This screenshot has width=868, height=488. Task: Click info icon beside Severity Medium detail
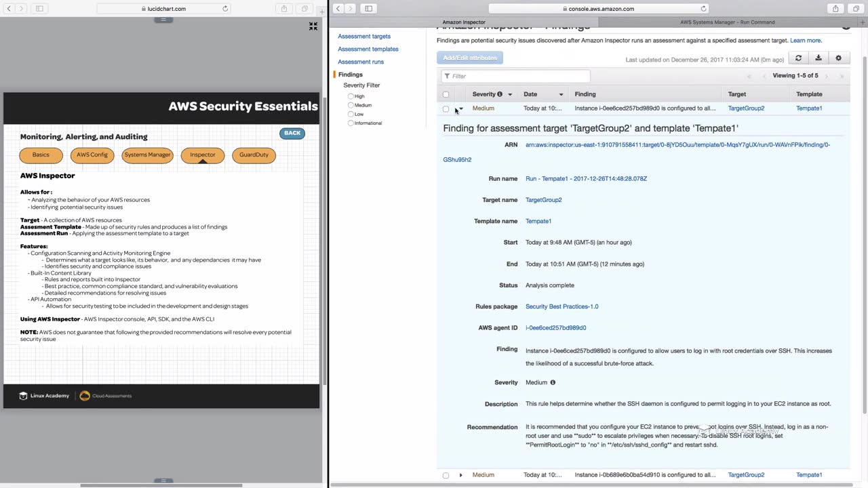pos(553,382)
